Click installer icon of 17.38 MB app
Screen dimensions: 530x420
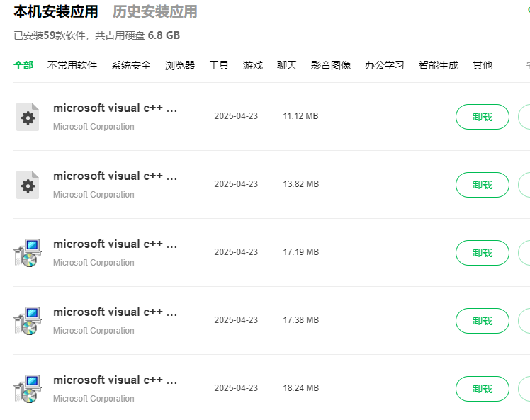point(28,321)
